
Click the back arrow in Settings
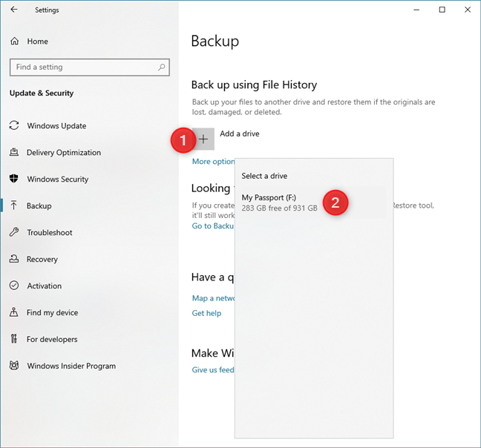pos(14,10)
